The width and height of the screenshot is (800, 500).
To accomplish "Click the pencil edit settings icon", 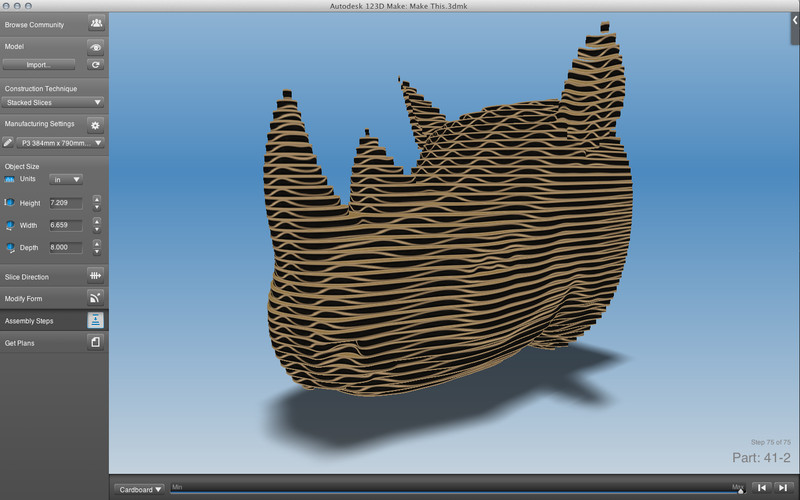I will 8,143.
